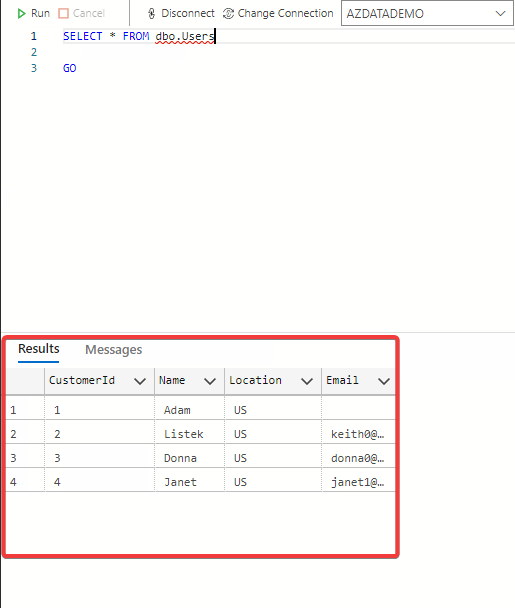Viewport: 515px width, 608px height.
Task: Select the Results tab
Action: click(x=39, y=349)
